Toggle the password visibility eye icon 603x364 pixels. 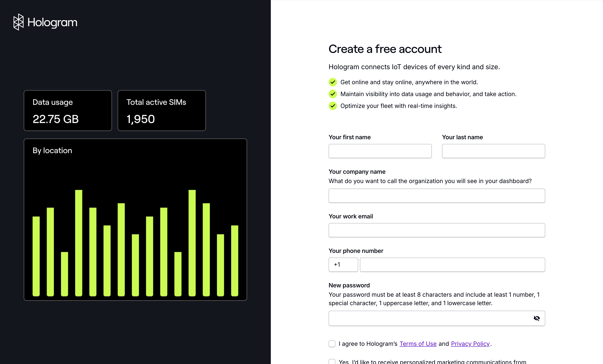pyautogui.click(x=536, y=318)
